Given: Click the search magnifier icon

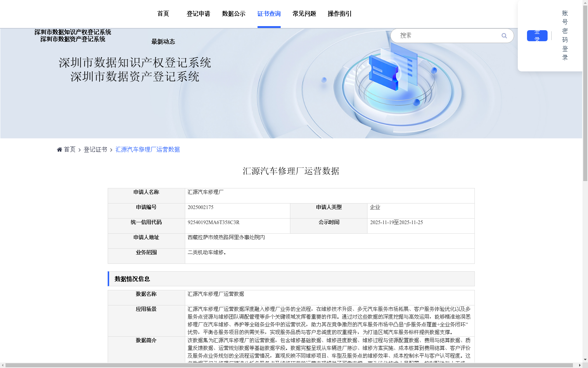Looking at the screenshot, I should point(504,36).
